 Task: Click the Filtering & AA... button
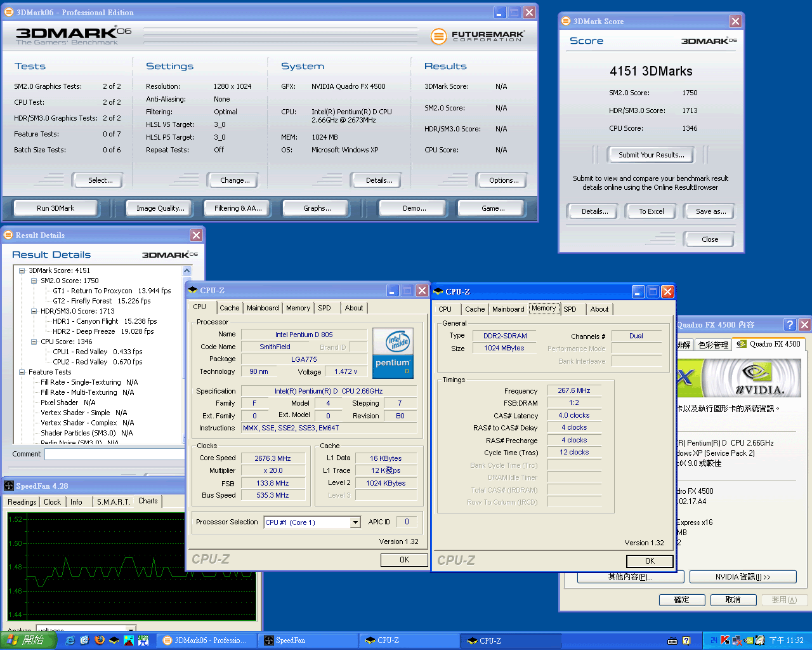click(x=238, y=208)
